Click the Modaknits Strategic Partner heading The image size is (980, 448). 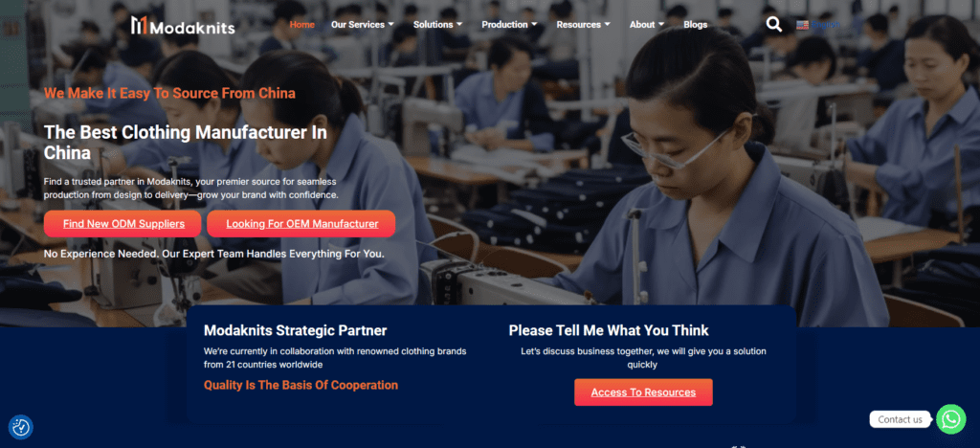295,330
